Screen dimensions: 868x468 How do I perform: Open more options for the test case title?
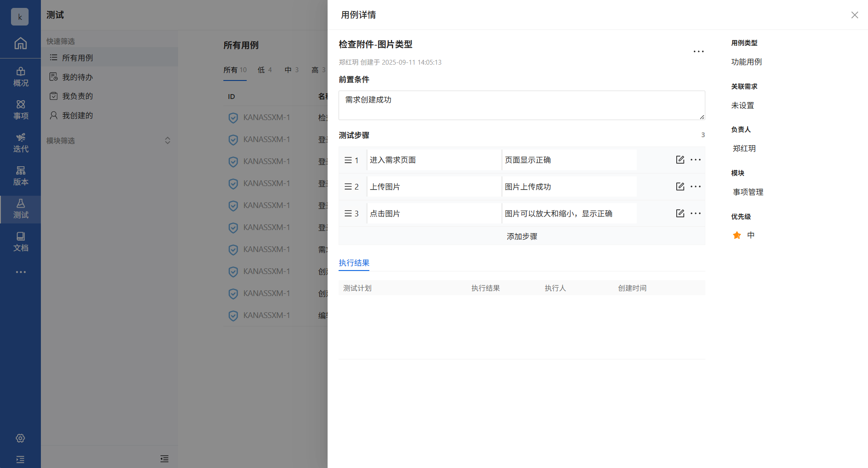pyautogui.click(x=699, y=51)
